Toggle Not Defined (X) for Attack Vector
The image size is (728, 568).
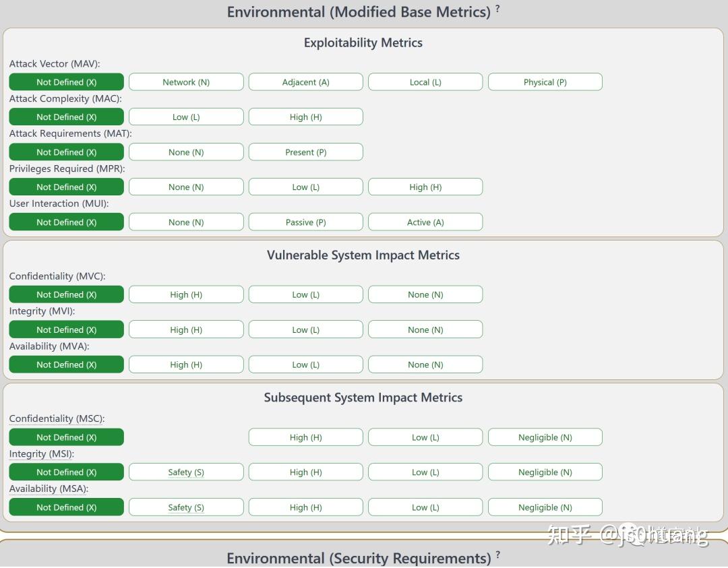pos(66,82)
